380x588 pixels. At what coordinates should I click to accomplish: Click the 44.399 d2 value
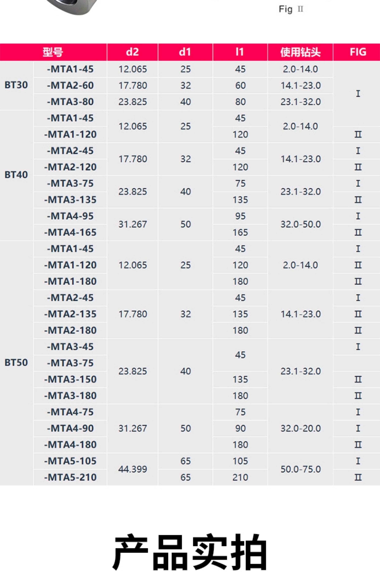click(133, 469)
